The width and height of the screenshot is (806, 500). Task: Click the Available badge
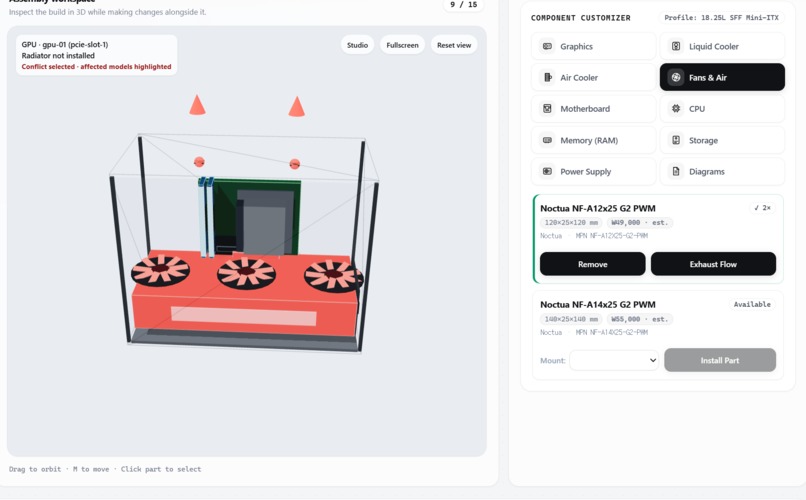click(x=752, y=304)
